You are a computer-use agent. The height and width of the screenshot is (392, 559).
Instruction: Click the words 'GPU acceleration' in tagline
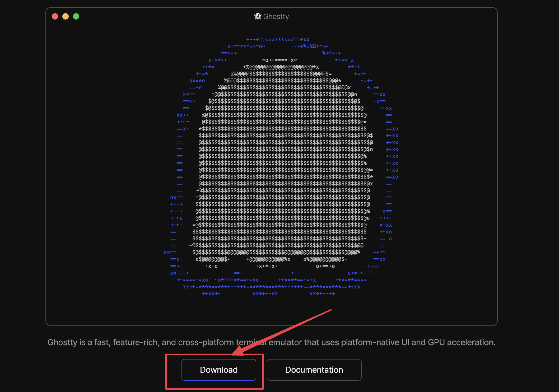click(461, 342)
